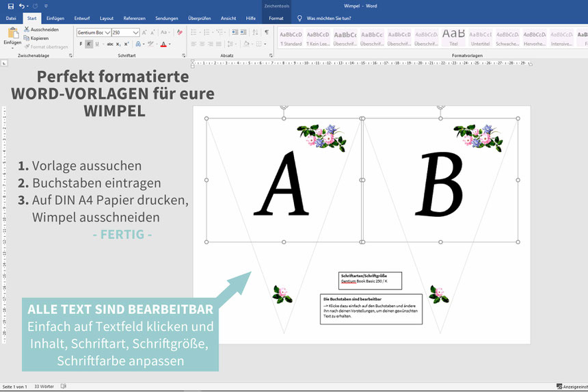588x392 pixels.
Task: Open the Sendungen ribbon tab
Action: tap(167, 18)
